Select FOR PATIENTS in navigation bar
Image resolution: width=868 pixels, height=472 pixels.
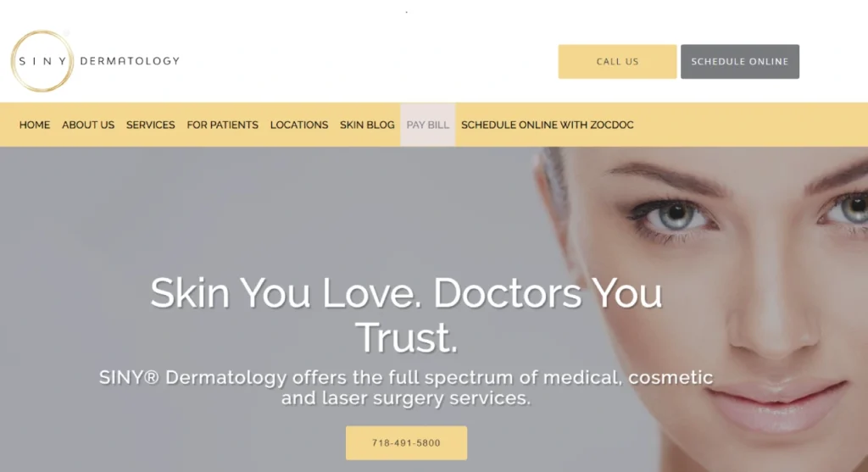click(223, 125)
